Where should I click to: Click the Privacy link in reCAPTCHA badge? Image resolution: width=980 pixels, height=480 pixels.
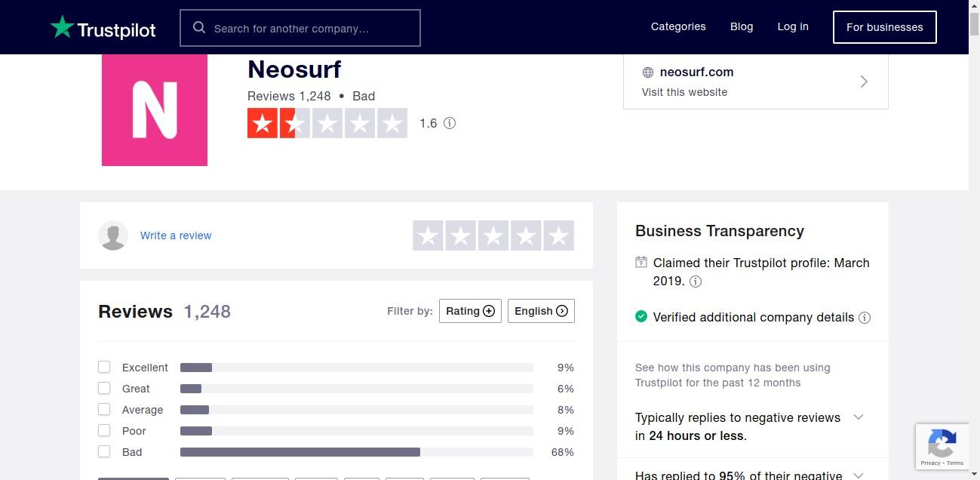coord(930,463)
